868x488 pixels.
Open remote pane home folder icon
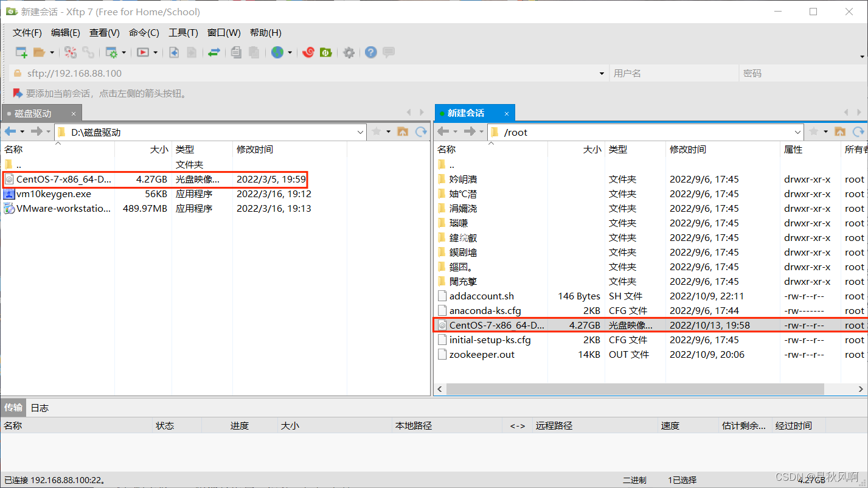click(840, 131)
